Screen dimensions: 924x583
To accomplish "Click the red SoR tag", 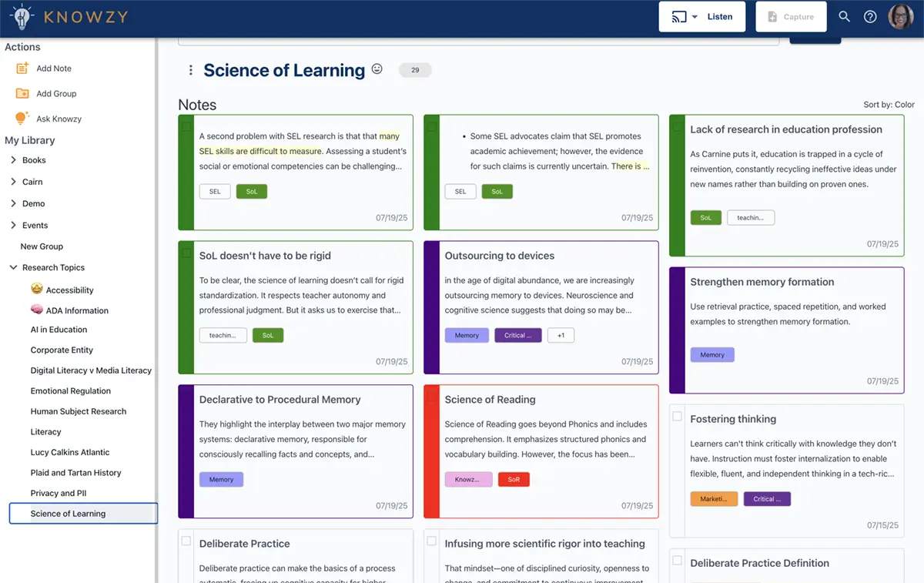I will [x=514, y=479].
